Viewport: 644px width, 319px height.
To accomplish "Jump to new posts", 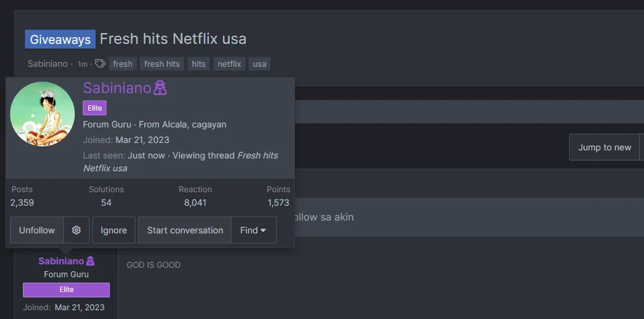I will pos(604,147).
